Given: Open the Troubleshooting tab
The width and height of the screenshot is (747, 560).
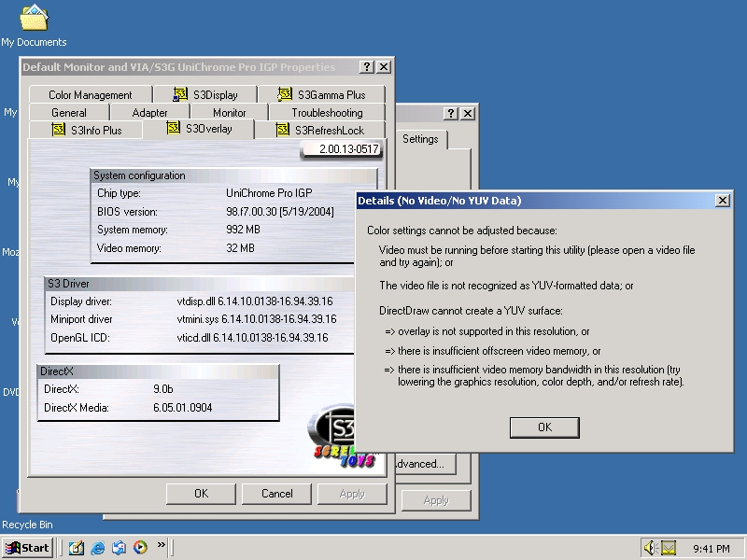Looking at the screenshot, I should [x=327, y=113].
